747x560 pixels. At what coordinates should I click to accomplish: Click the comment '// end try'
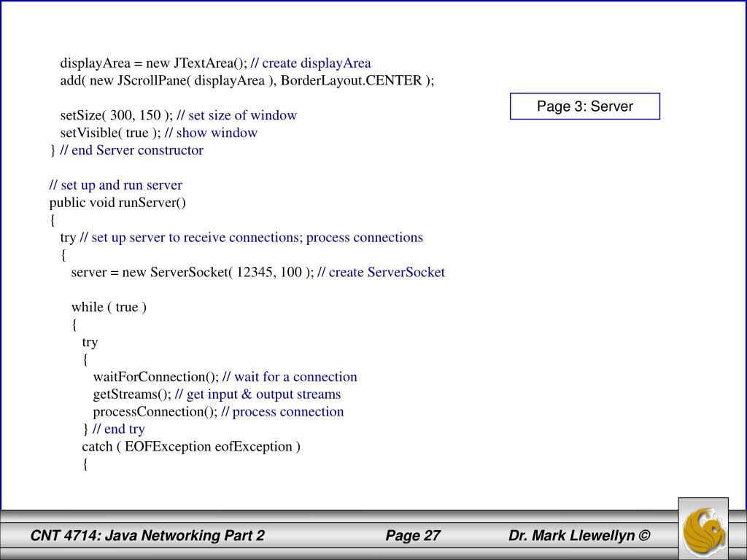tap(119, 429)
